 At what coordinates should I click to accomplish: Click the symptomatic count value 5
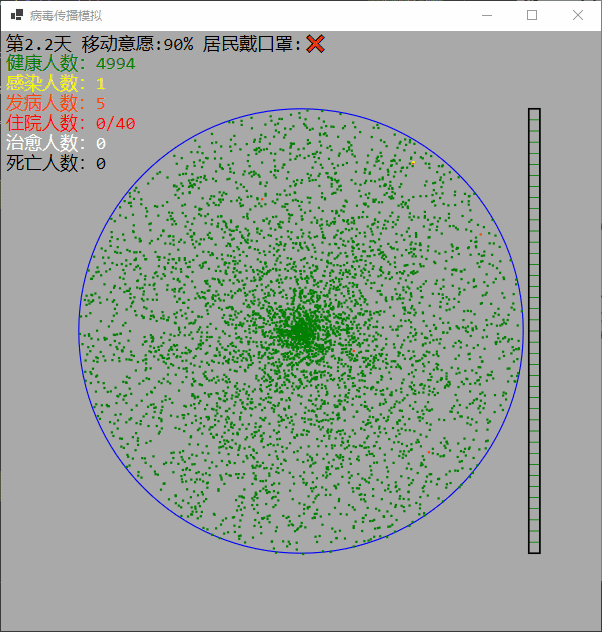point(101,104)
